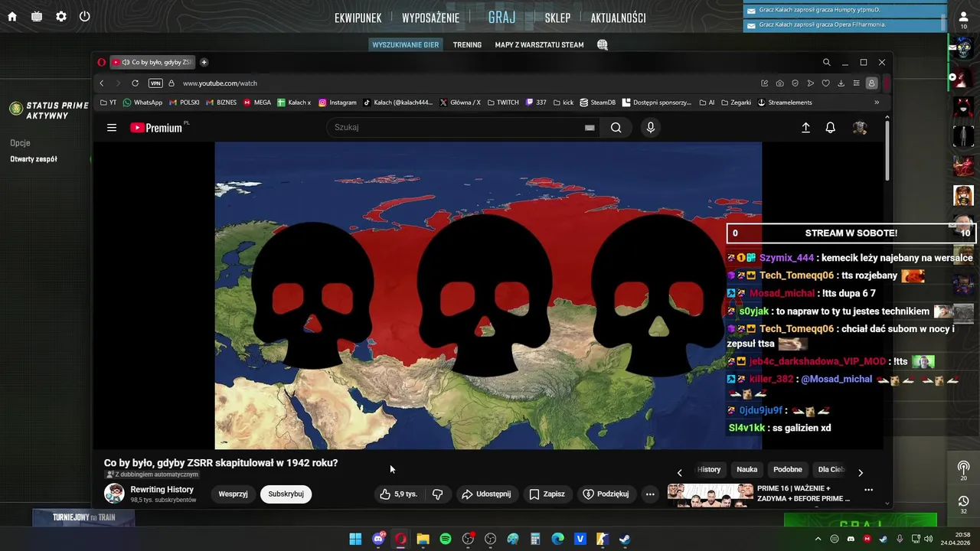
Task: Open CS2 home icon at top left
Action: (x=12, y=16)
